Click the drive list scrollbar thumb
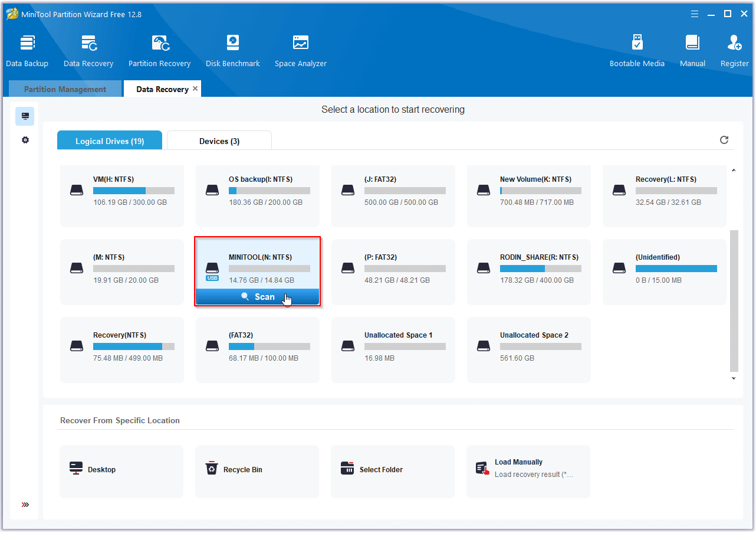 pos(734,301)
